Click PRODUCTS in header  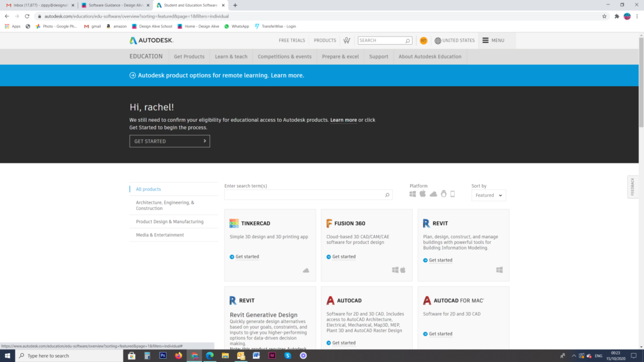325,41
